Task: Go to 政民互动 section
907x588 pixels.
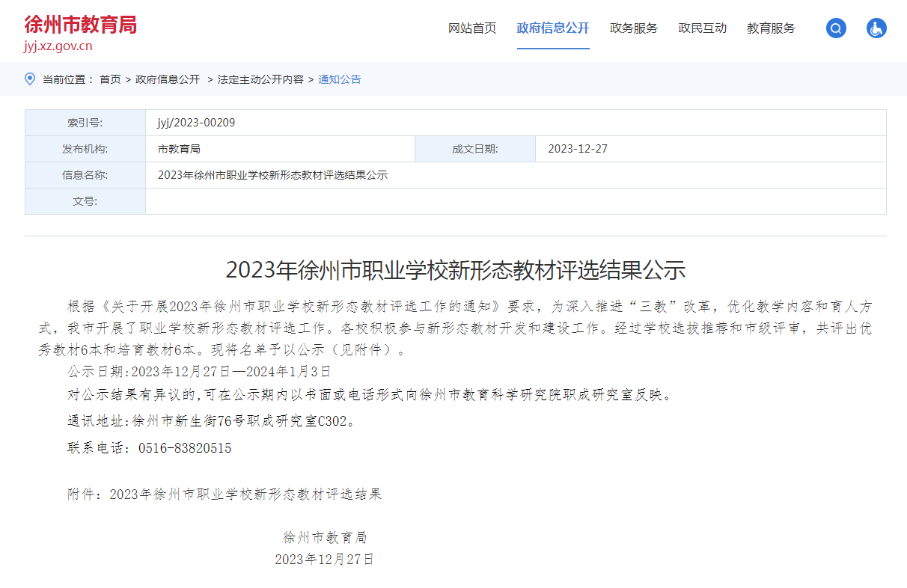Action: click(703, 28)
